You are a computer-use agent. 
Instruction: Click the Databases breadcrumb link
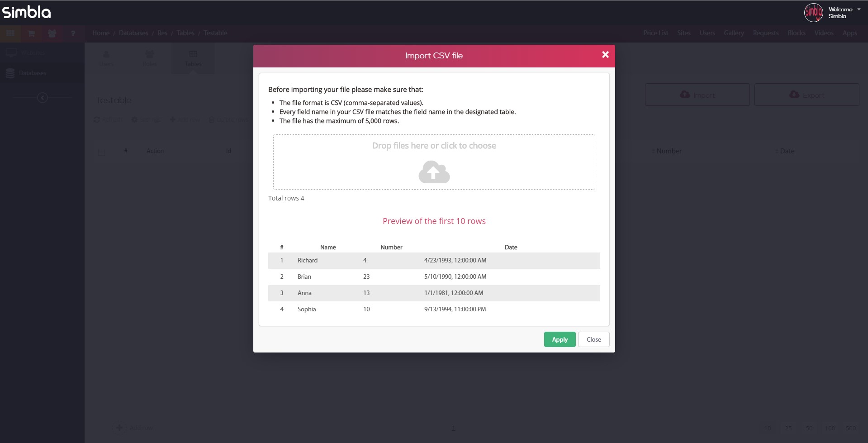click(x=133, y=33)
